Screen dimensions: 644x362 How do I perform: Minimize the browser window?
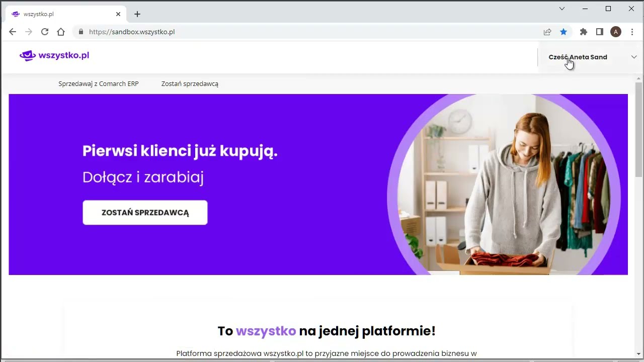point(585,9)
